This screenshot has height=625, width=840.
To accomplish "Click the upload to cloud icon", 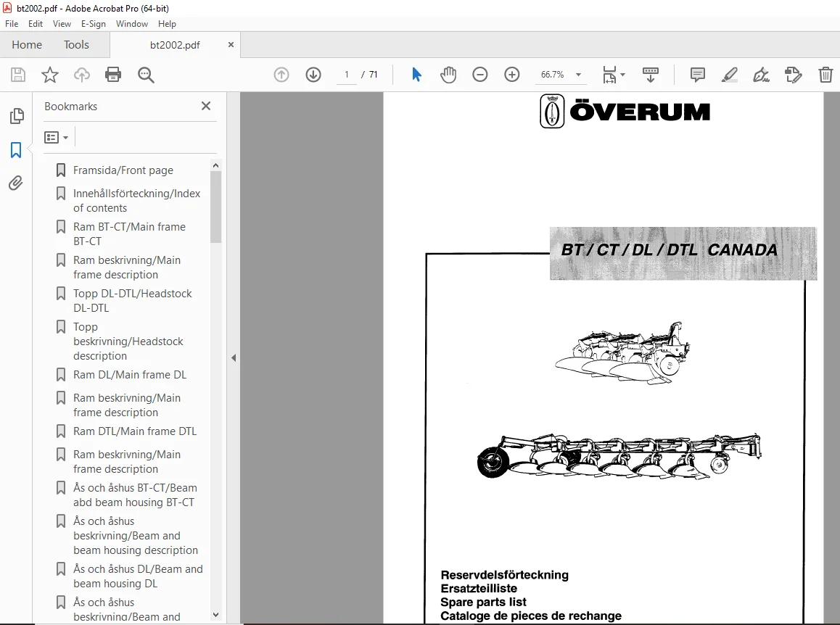I will [81, 75].
